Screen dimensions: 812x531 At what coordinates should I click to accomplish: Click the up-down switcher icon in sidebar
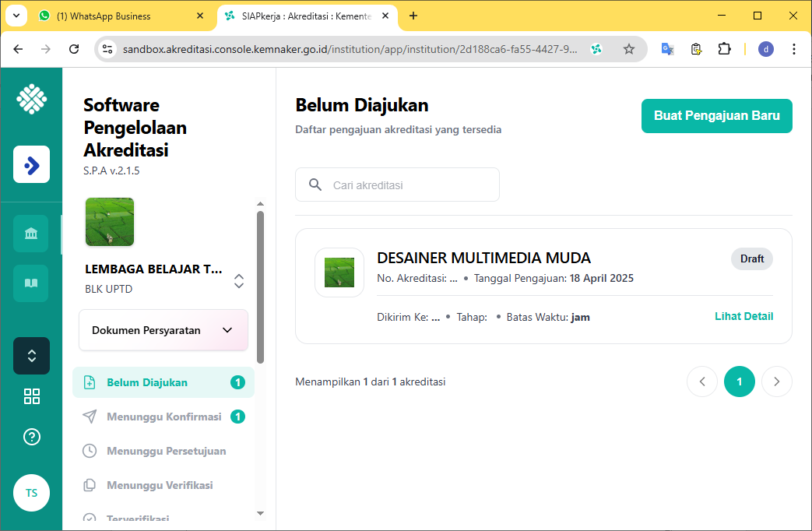coord(31,356)
